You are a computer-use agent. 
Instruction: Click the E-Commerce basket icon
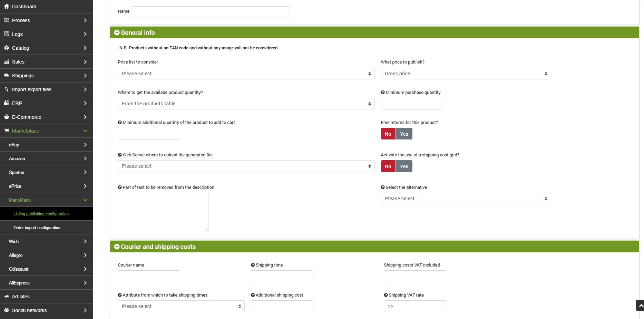point(7,117)
